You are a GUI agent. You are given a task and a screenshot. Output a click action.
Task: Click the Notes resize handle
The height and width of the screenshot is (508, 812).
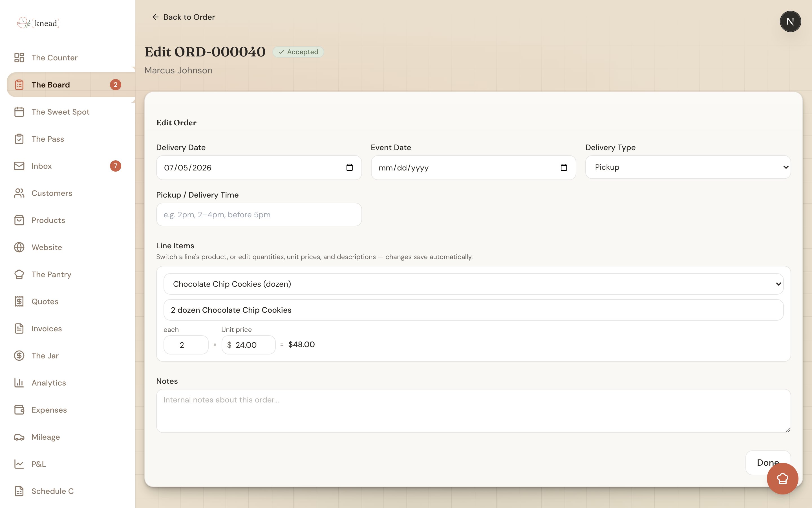click(788, 429)
